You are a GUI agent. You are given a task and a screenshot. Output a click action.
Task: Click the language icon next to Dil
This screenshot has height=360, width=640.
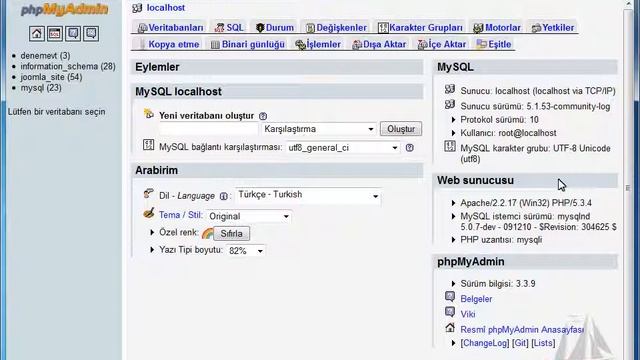149,193
